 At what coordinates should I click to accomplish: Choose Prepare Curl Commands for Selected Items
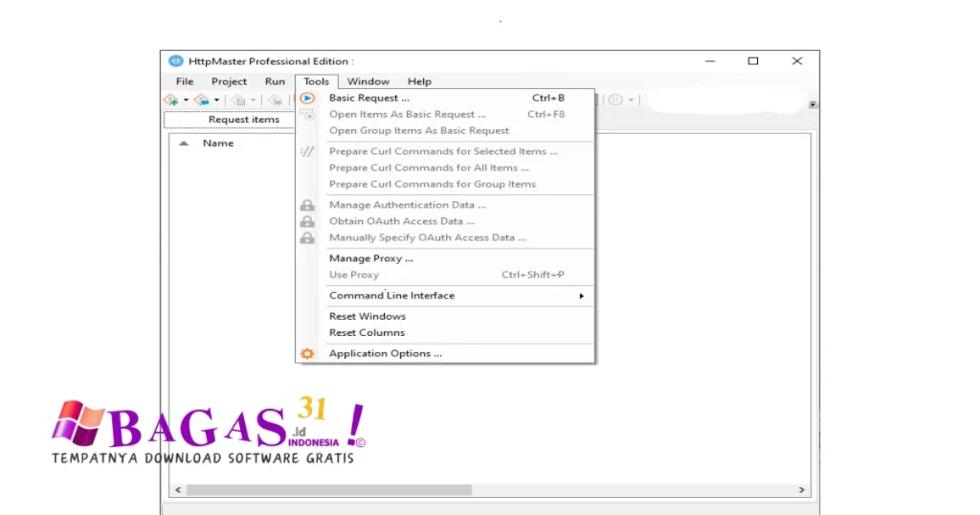click(x=446, y=151)
